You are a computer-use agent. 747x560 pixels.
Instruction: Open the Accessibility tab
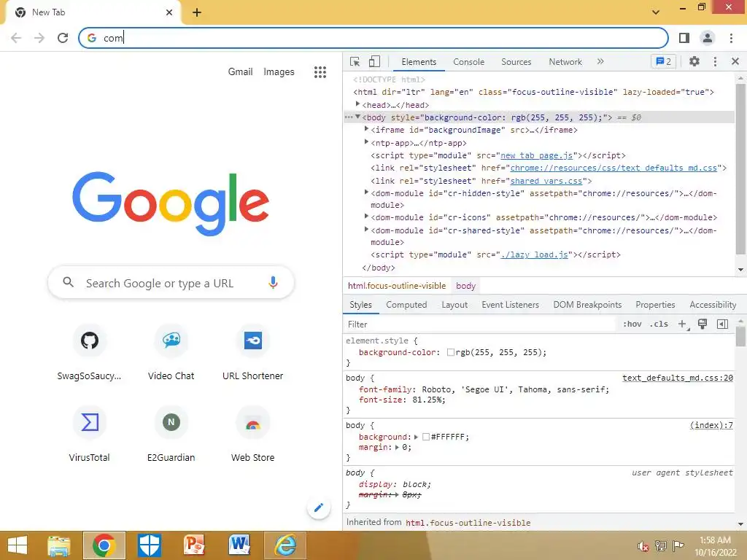(x=713, y=305)
